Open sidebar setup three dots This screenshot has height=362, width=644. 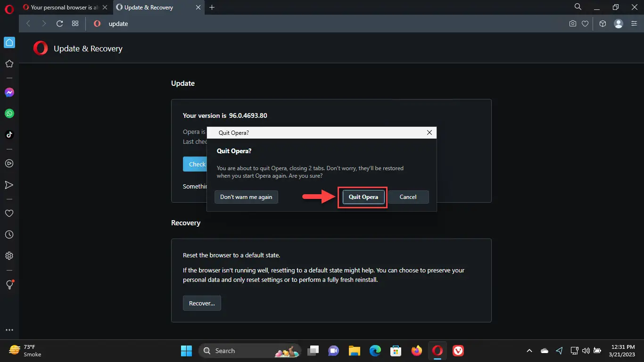9,330
